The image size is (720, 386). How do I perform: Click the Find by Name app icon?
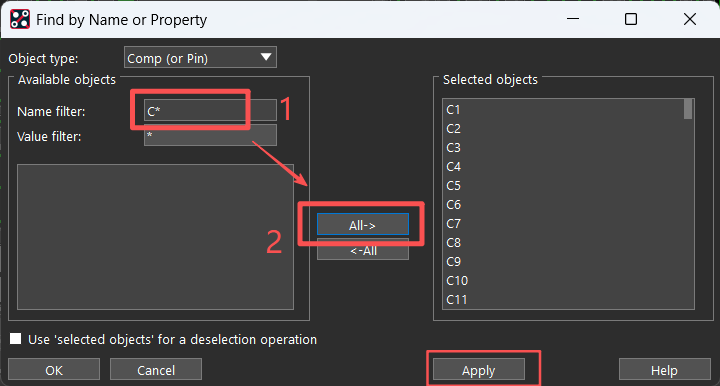20,19
